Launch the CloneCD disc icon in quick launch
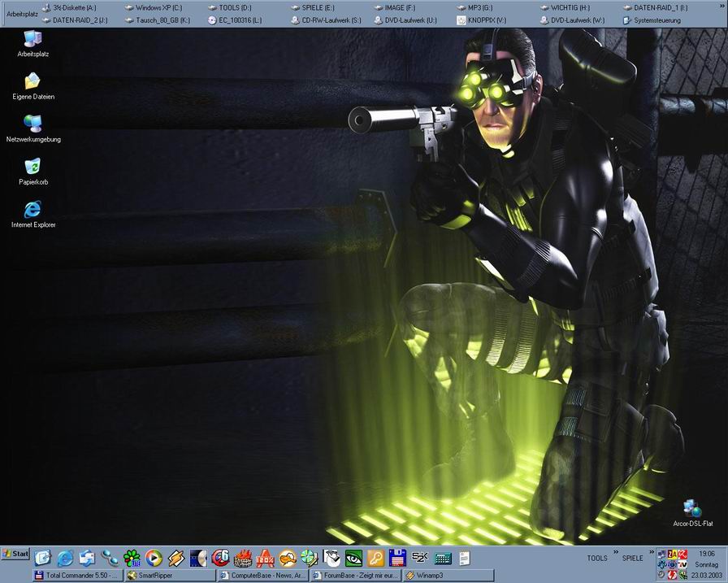 (x=198, y=558)
